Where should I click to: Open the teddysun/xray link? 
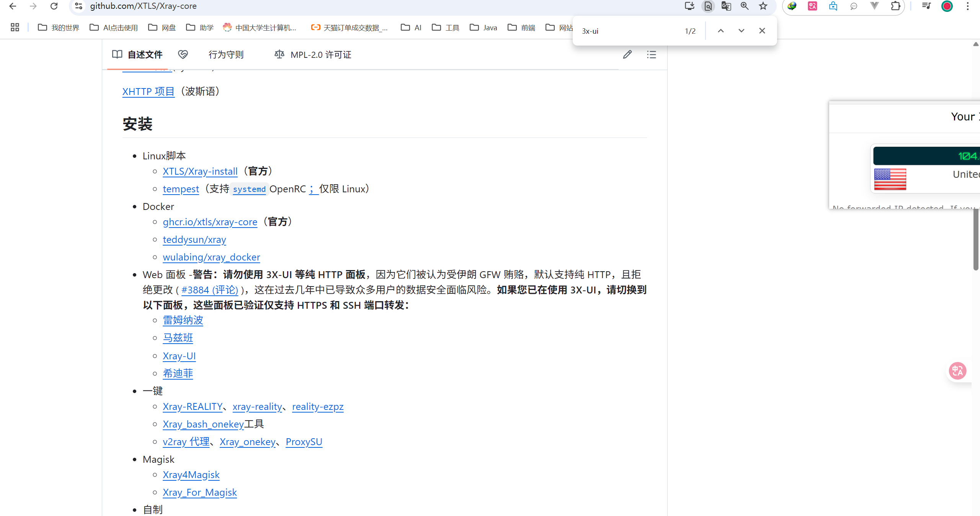pyautogui.click(x=194, y=239)
